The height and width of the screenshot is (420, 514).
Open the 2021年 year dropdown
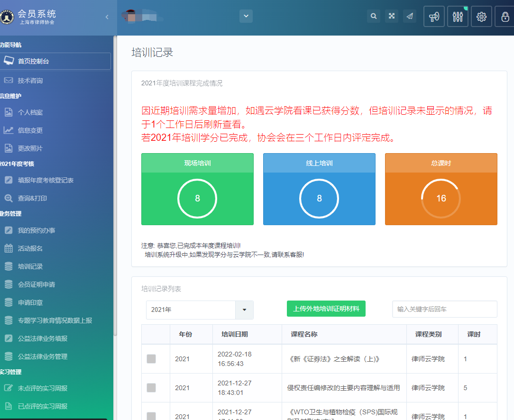click(x=244, y=310)
